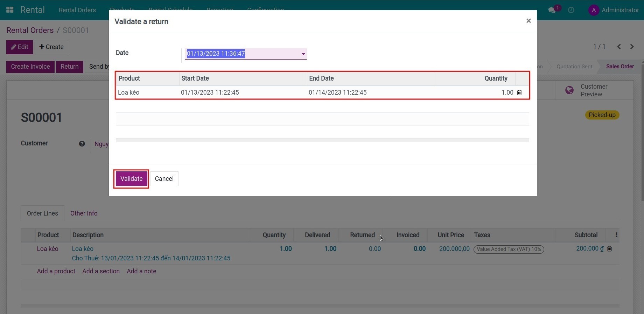This screenshot has width=644, height=314.
Task: Click the return Date input field
Action: pos(241,54)
